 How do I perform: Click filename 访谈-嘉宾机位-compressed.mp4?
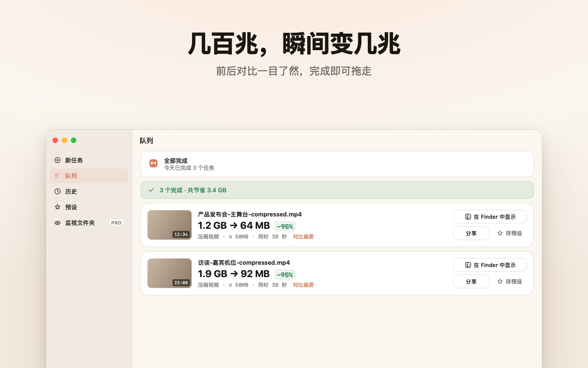point(244,262)
